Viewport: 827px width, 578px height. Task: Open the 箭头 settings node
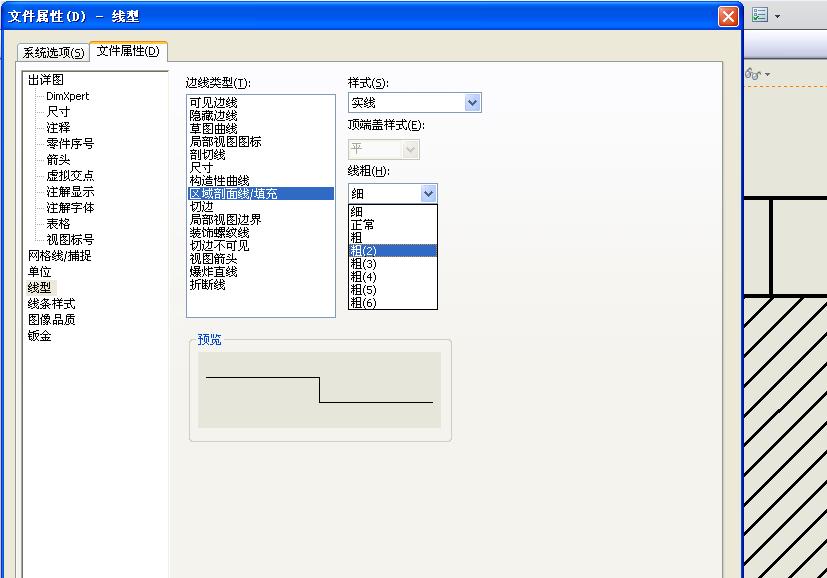[58, 160]
